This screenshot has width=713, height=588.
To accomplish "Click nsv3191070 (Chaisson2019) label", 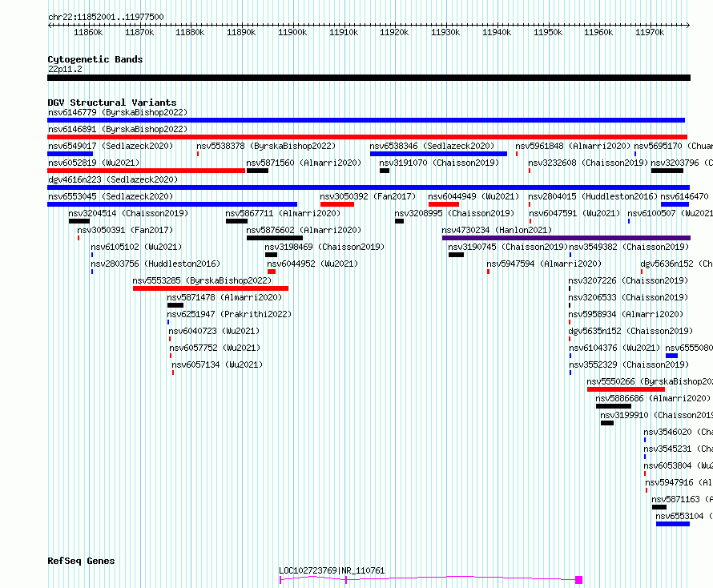I will (x=439, y=163).
